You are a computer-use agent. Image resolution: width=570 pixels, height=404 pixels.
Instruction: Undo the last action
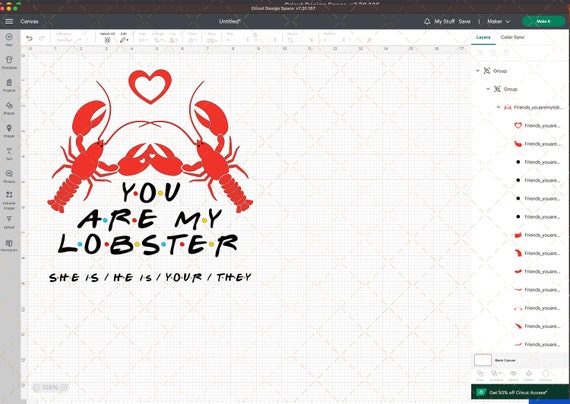(x=29, y=38)
